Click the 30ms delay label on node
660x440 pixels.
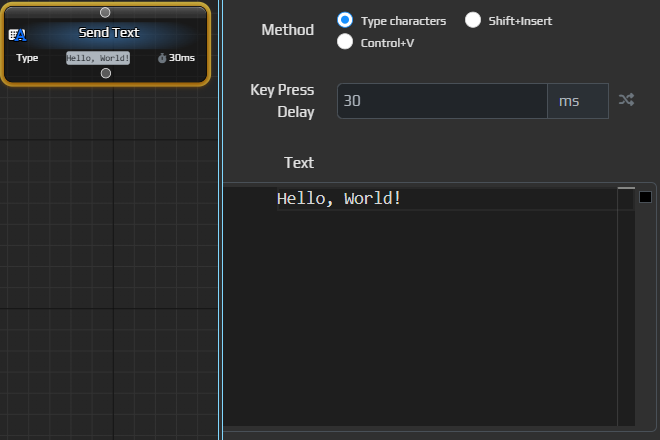(181, 58)
